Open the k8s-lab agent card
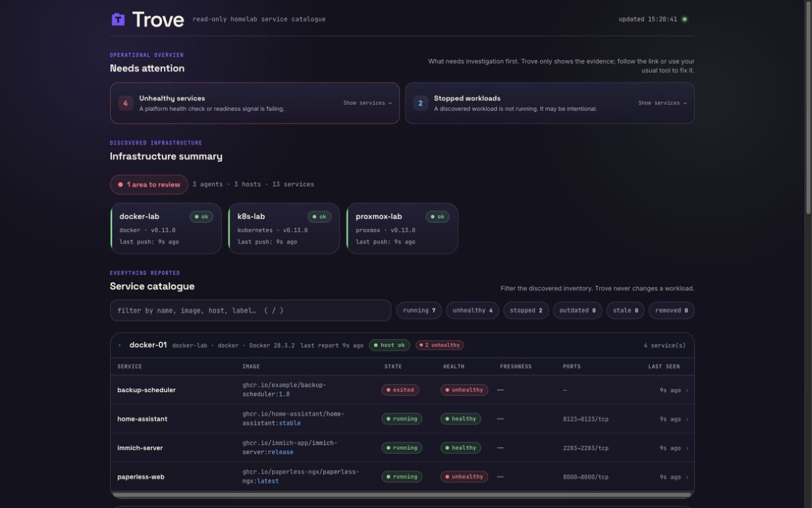This screenshot has height=508, width=812. [284, 229]
